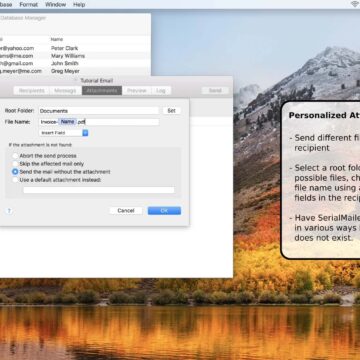Switch to the Preview tab
Screen dimensions: 360x360
137,90
